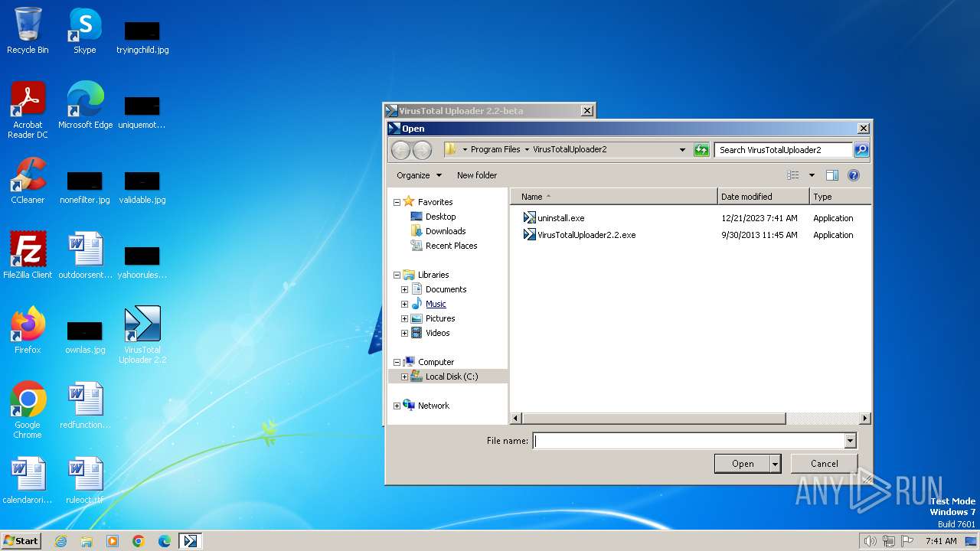Click the green Refresh button beside address bar
980x551 pixels.
coord(701,150)
